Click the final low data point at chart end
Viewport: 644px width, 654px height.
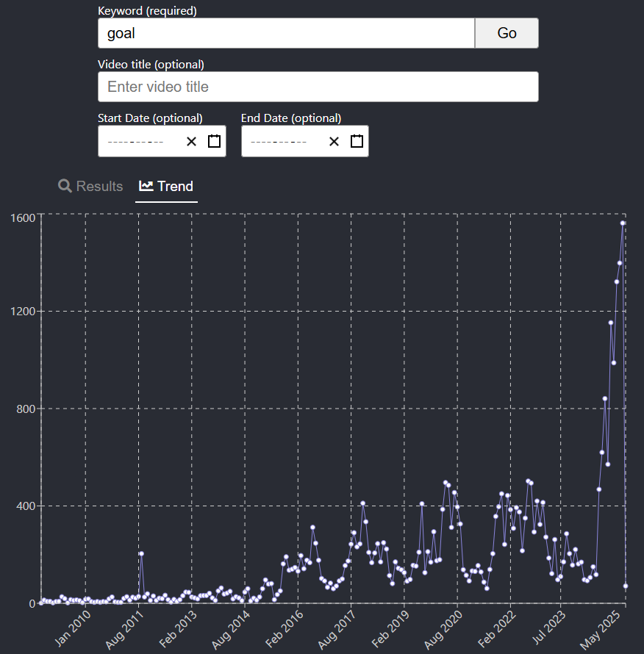626,586
